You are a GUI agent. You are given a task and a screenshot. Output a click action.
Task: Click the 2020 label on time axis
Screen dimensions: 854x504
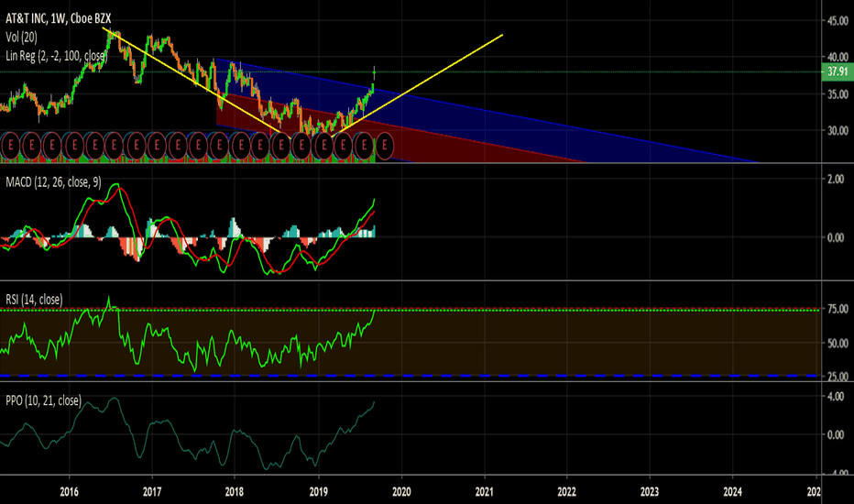tap(401, 492)
